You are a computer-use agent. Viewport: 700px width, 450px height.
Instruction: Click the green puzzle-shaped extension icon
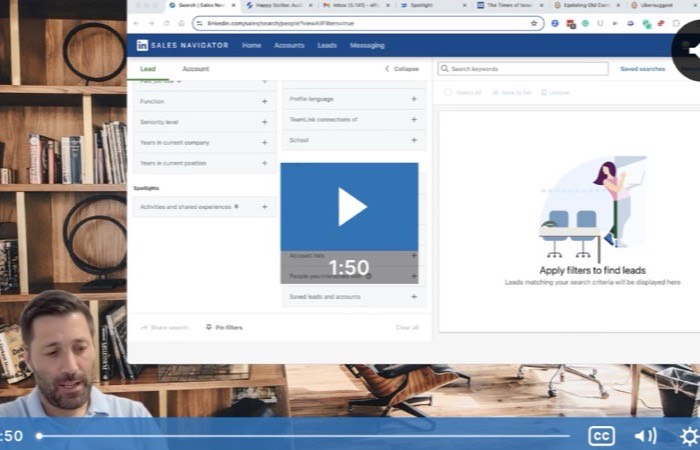[x=646, y=24]
